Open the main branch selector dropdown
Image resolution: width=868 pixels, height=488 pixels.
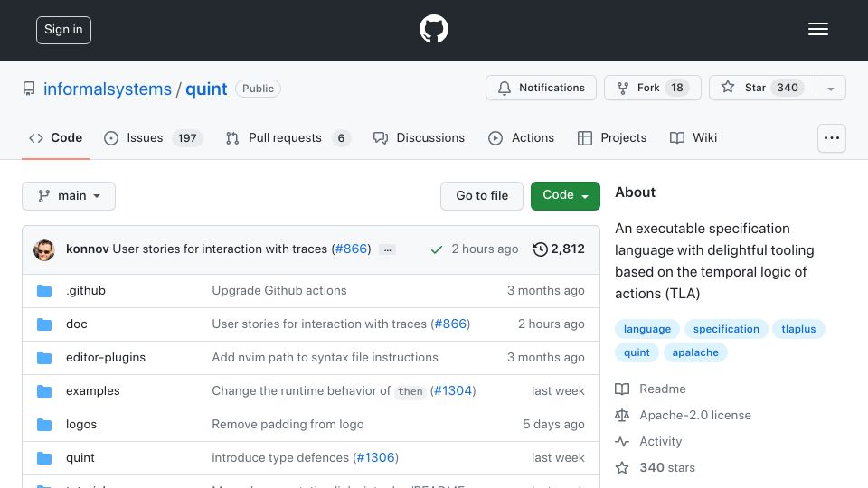point(69,196)
